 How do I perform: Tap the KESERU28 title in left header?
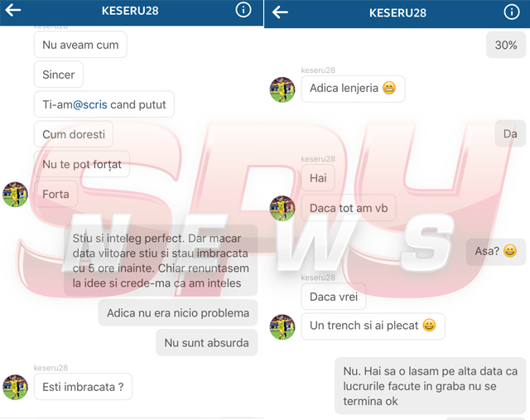[130, 11]
